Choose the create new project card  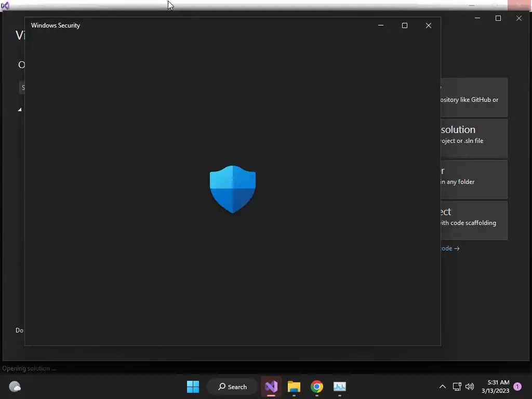pyautogui.click(x=474, y=220)
